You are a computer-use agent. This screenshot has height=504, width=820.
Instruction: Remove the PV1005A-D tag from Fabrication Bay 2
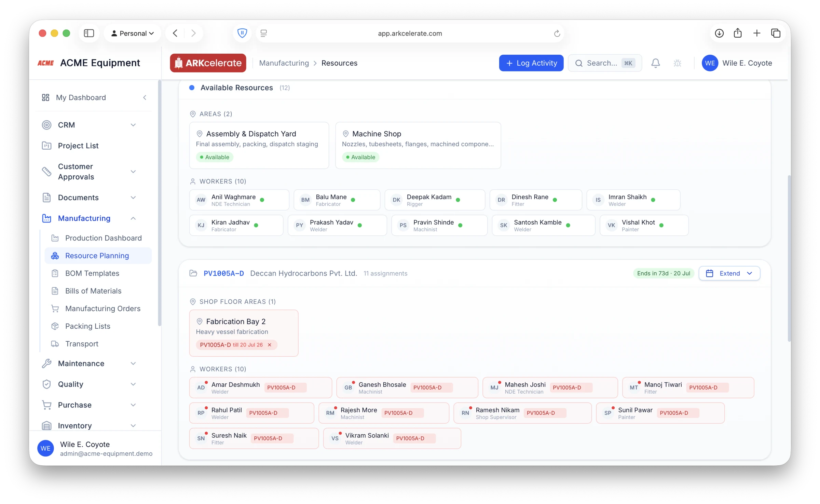270,345
